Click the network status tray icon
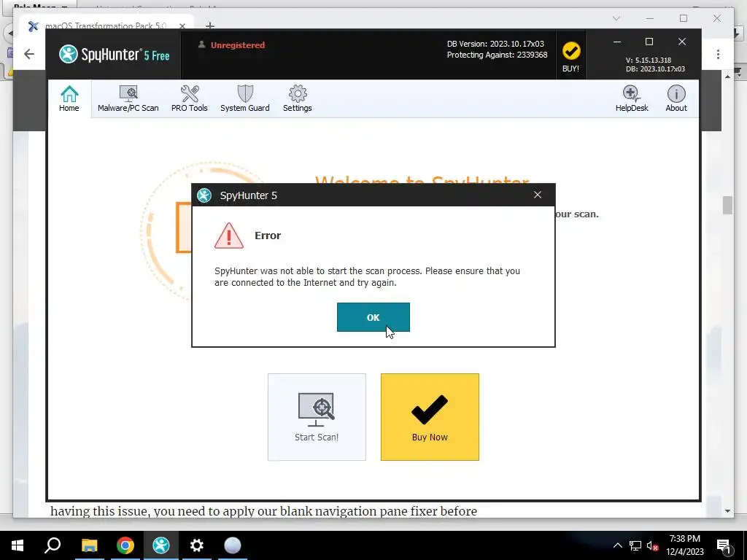This screenshot has height=560, width=747. click(635, 545)
